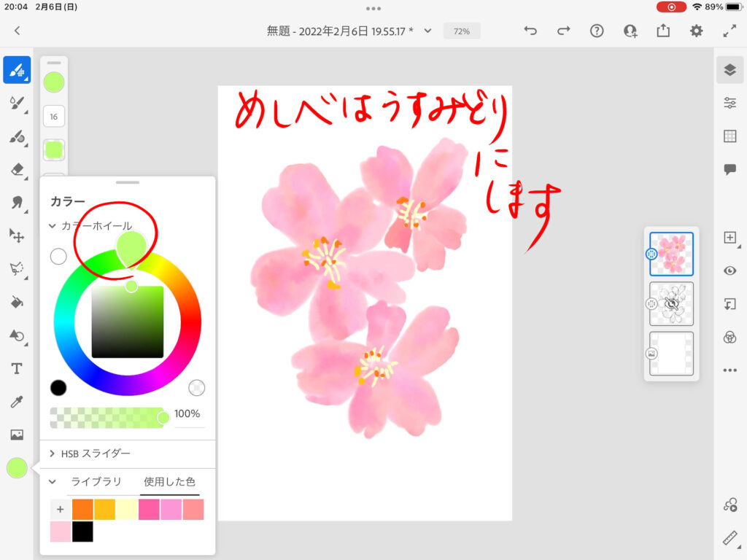Viewport: 747px width, 560px height.
Task: Select the hidden sketch layer thumbnail
Action: coord(671,304)
